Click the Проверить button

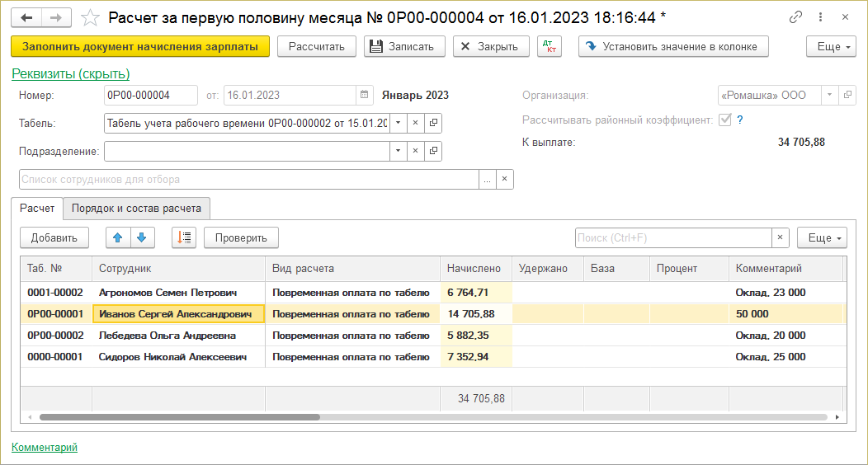coord(241,237)
